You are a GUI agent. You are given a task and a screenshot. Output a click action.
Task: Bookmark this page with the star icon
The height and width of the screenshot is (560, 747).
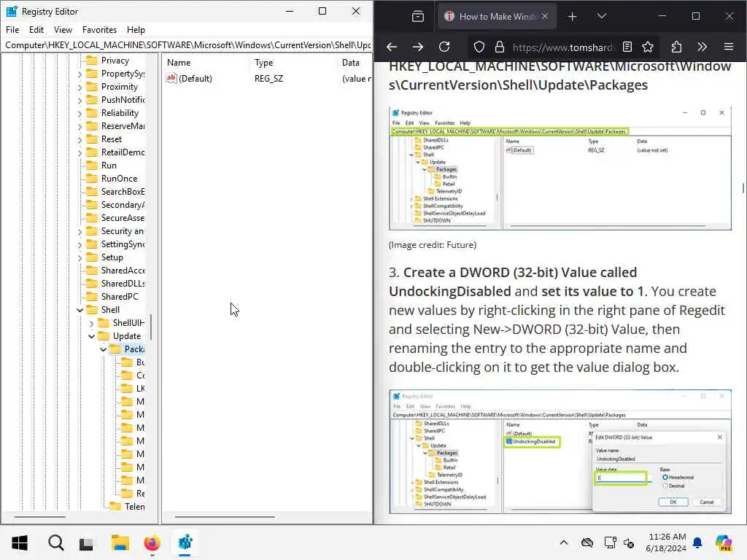pyautogui.click(x=648, y=47)
